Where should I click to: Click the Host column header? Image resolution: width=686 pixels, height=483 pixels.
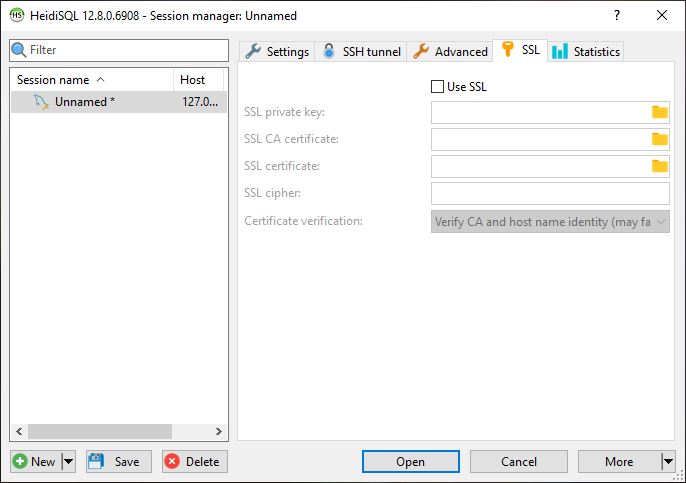click(199, 80)
